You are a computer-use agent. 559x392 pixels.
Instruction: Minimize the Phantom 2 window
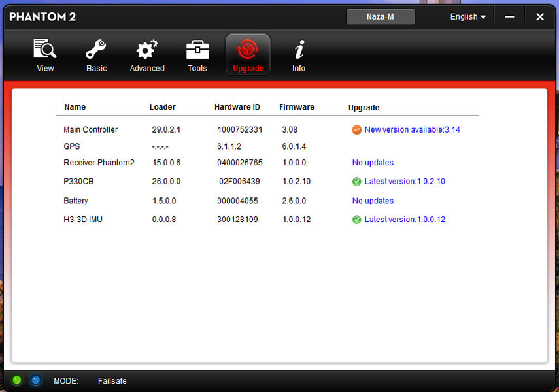pos(509,17)
